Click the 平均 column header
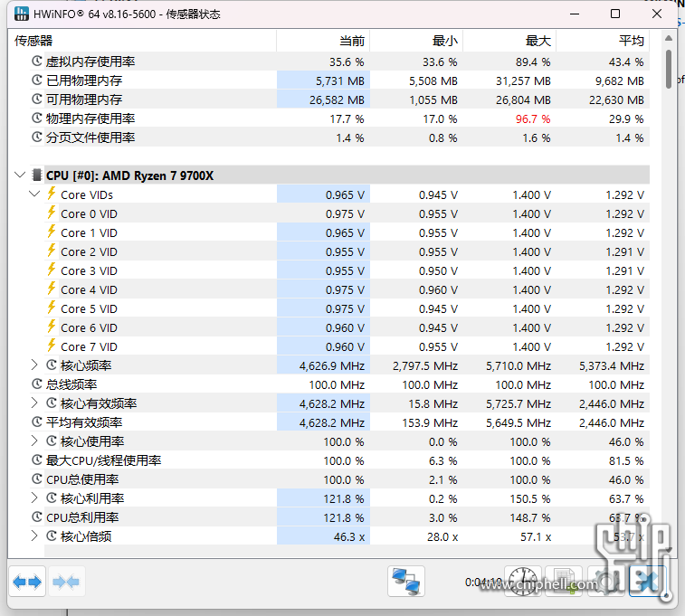The height and width of the screenshot is (616, 685). [x=603, y=41]
